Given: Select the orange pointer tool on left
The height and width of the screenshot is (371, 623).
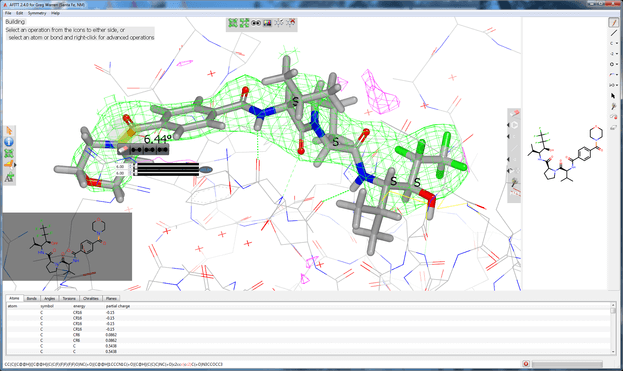Looking at the screenshot, I should [x=9, y=130].
